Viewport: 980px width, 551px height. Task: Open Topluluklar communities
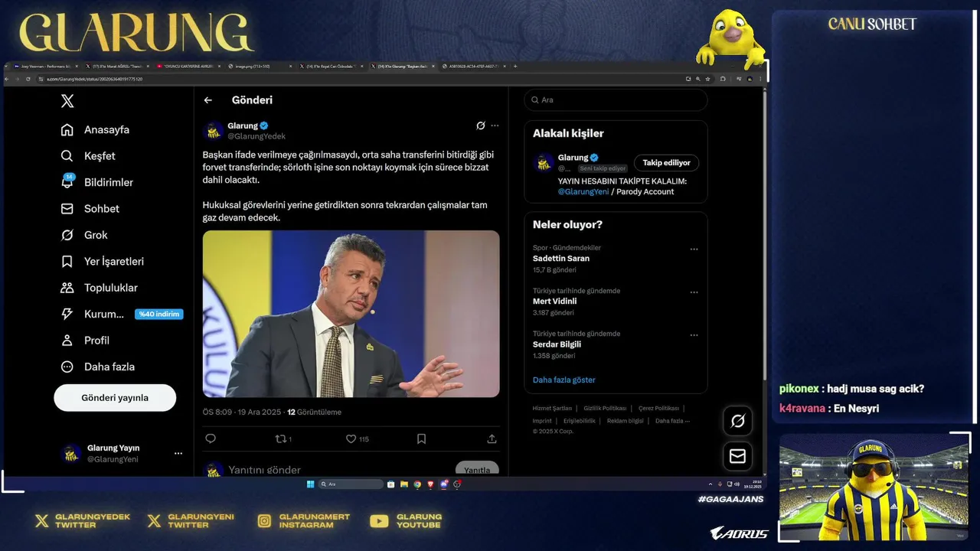click(99, 288)
